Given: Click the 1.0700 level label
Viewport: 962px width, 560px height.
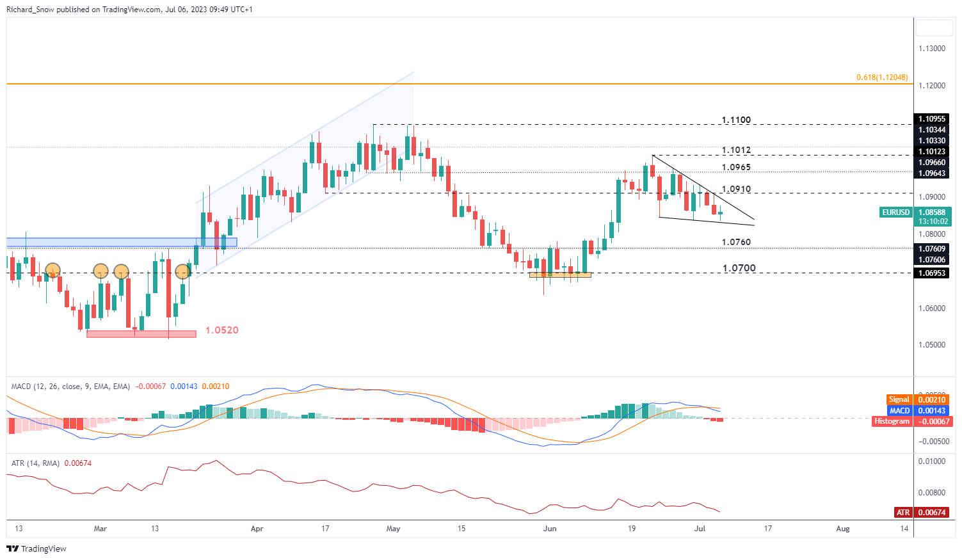Looking at the screenshot, I should tap(739, 268).
